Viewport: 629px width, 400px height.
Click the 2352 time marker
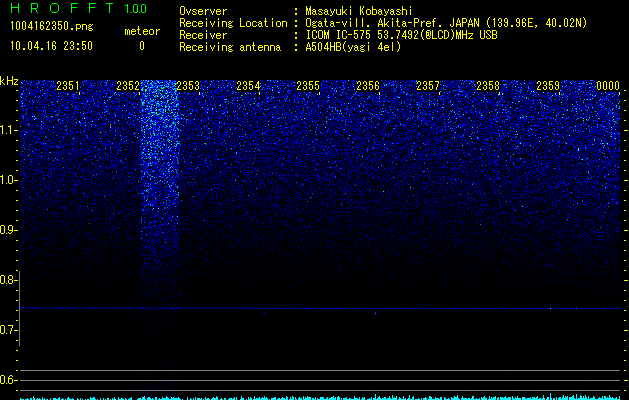pos(128,86)
